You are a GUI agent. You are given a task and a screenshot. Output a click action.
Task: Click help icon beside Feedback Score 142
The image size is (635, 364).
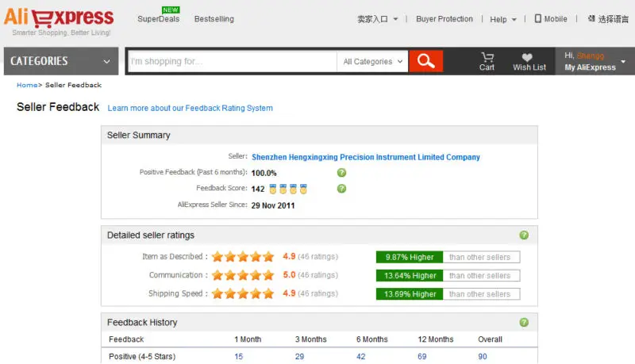pyautogui.click(x=341, y=189)
